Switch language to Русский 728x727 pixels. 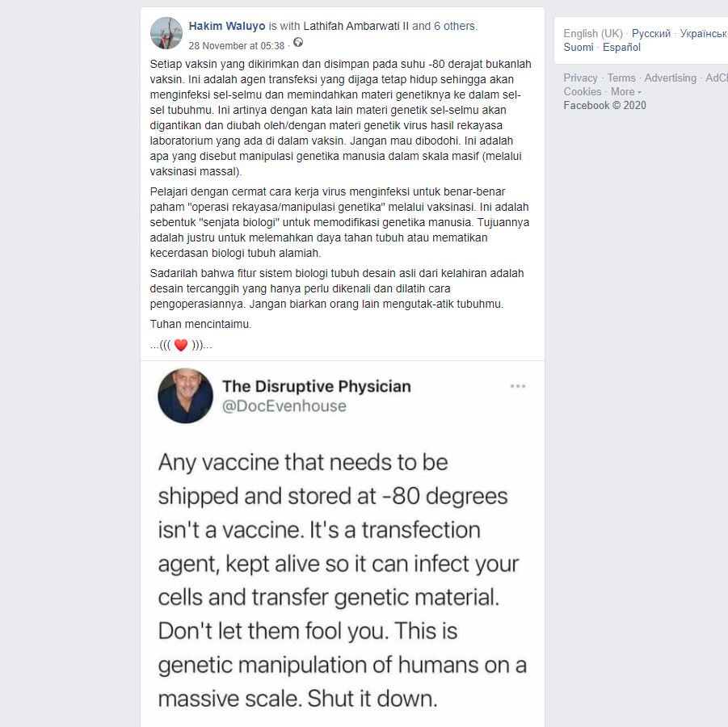(651, 33)
